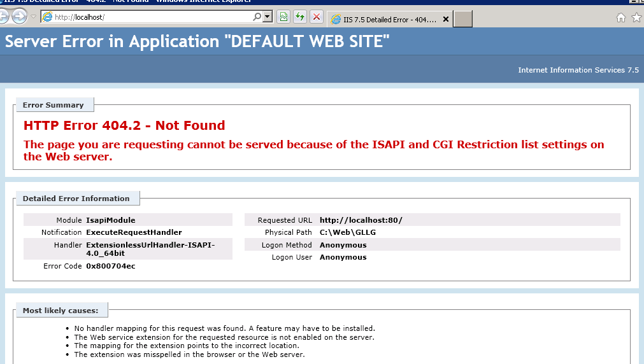Viewport: 644px width, 364px height.
Task: Click the Home house icon
Action: tap(621, 17)
